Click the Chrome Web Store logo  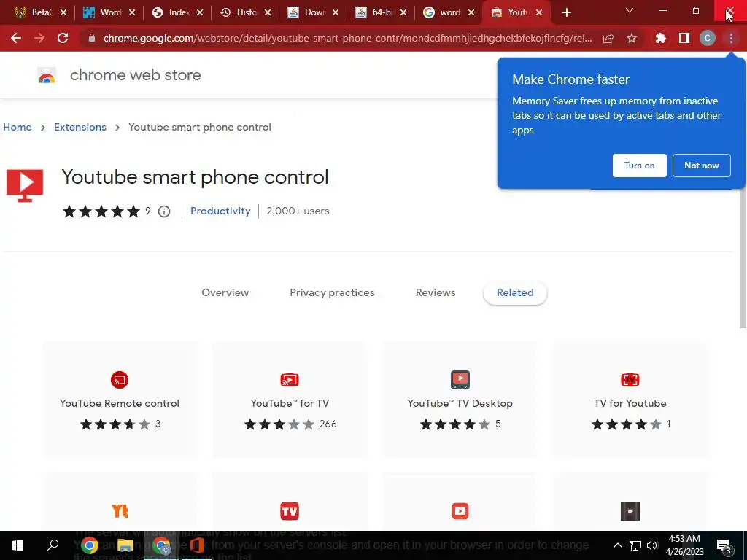(x=47, y=75)
